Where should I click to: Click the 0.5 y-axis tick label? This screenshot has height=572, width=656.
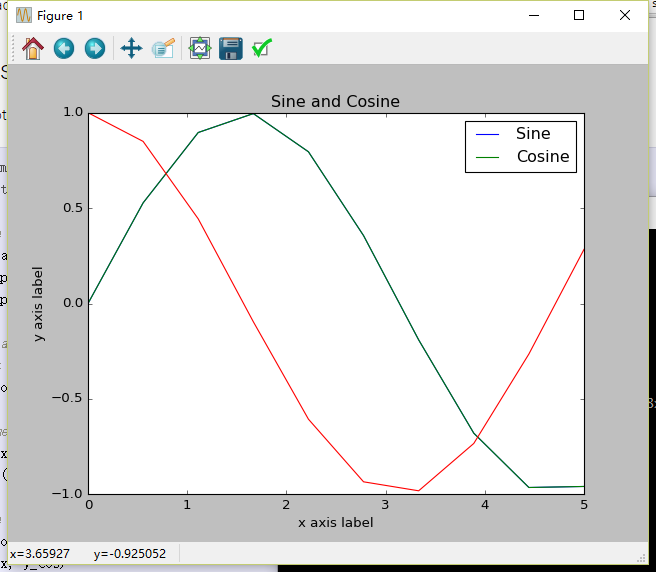click(x=73, y=208)
